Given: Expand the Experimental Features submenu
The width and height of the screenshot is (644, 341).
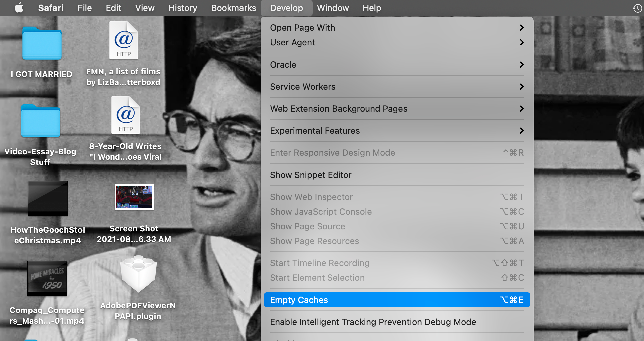Looking at the screenshot, I should (396, 131).
